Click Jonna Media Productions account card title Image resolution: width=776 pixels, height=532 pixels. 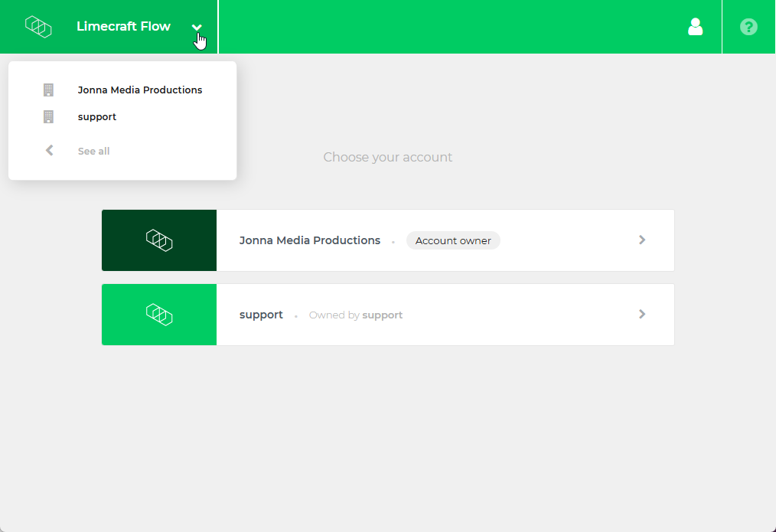pyautogui.click(x=310, y=240)
